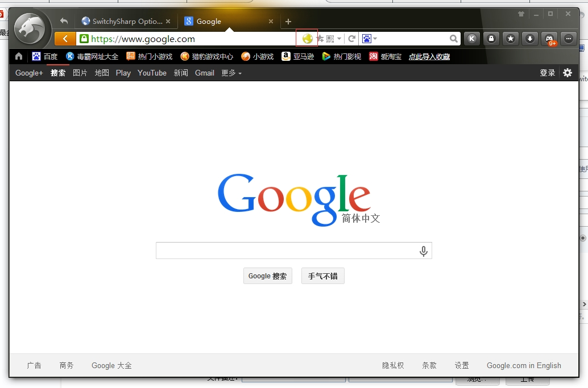Image resolution: width=588 pixels, height=388 pixels.
Task: Click the 手气不错 button
Action: coord(322,276)
